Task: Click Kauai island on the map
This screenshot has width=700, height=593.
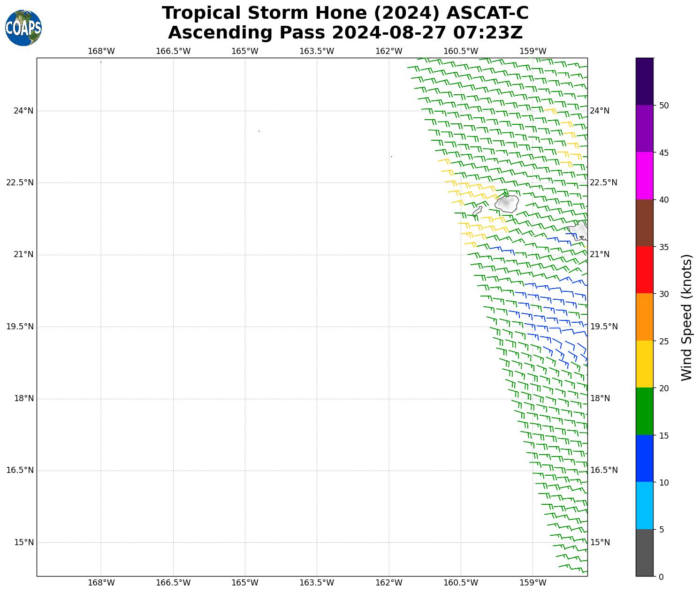Action: pos(507,203)
